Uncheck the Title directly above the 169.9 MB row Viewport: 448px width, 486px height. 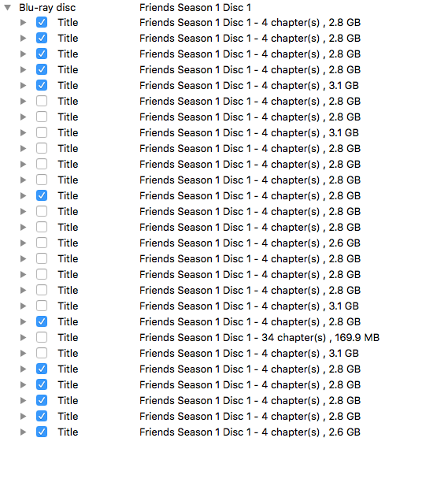tap(42, 321)
